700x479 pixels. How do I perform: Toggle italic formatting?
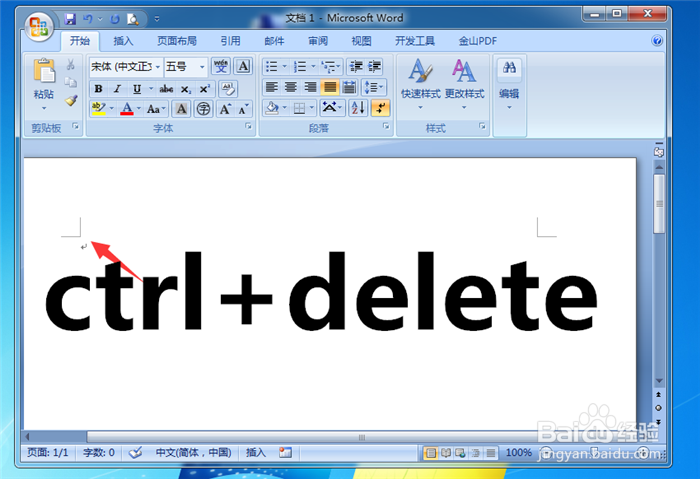pos(117,89)
